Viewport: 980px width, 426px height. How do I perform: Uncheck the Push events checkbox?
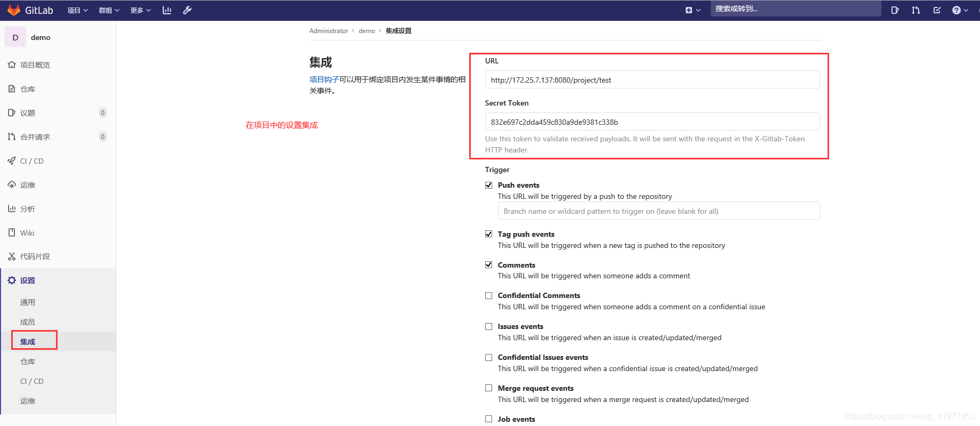pos(488,185)
